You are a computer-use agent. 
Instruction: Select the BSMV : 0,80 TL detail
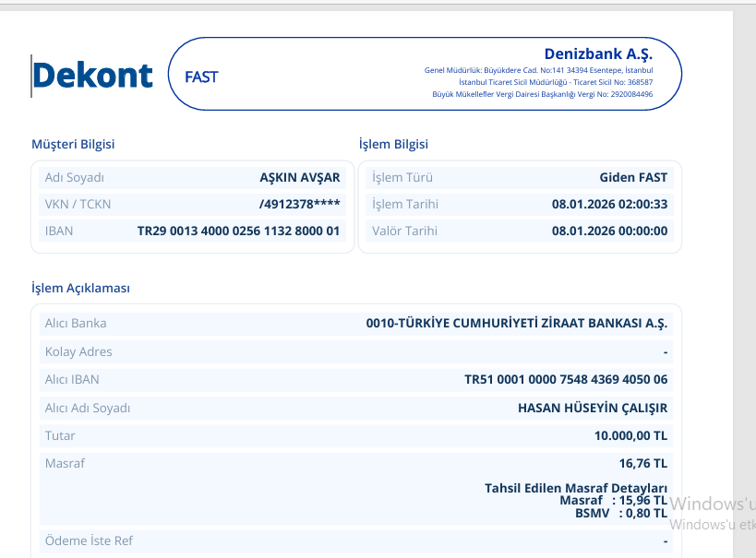[621, 514]
